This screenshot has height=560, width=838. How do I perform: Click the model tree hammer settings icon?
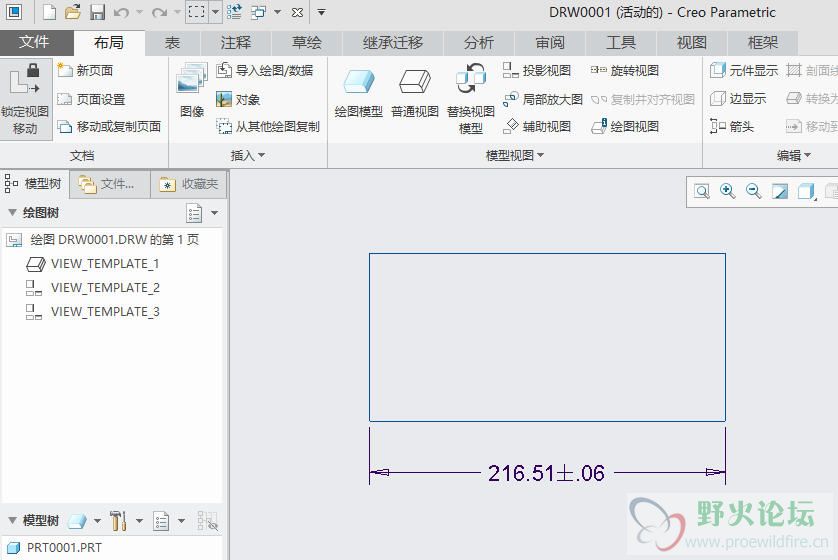tap(118, 520)
